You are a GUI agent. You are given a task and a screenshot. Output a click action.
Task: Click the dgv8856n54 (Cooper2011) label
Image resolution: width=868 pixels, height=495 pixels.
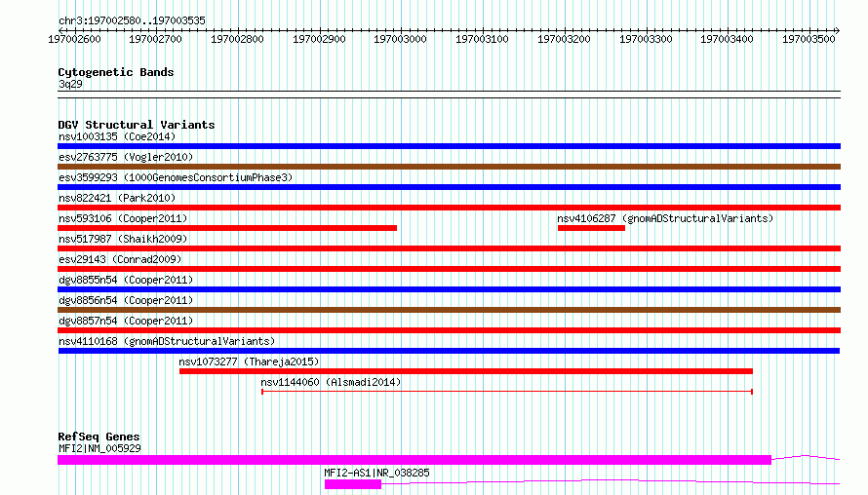pyautogui.click(x=126, y=300)
